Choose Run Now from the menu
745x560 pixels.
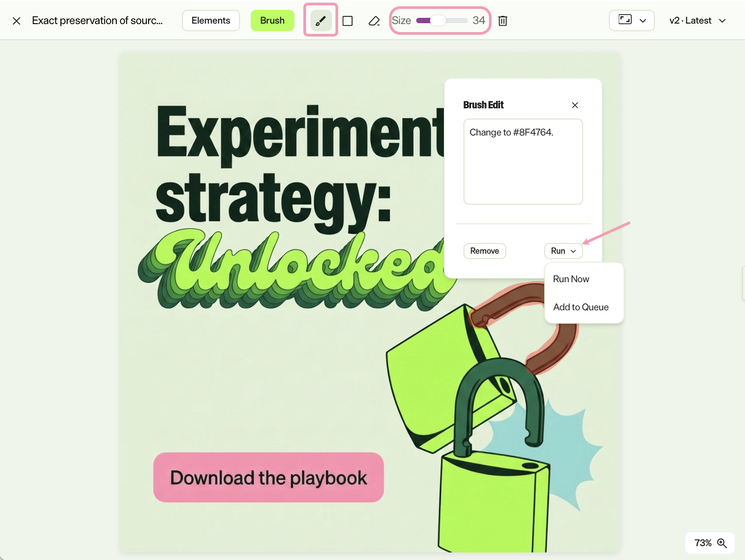click(x=571, y=279)
